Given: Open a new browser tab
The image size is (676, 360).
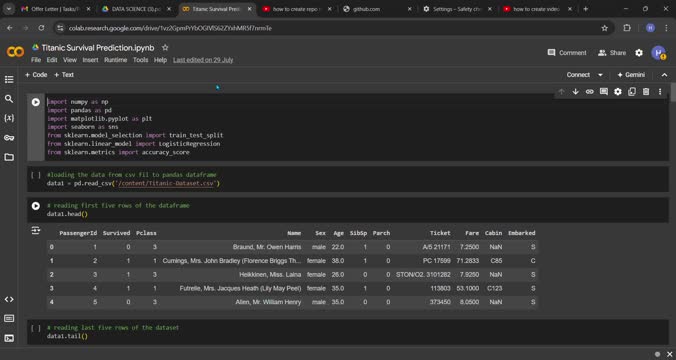Looking at the screenshot, I should pyautogui.click(x=585, y=9).
